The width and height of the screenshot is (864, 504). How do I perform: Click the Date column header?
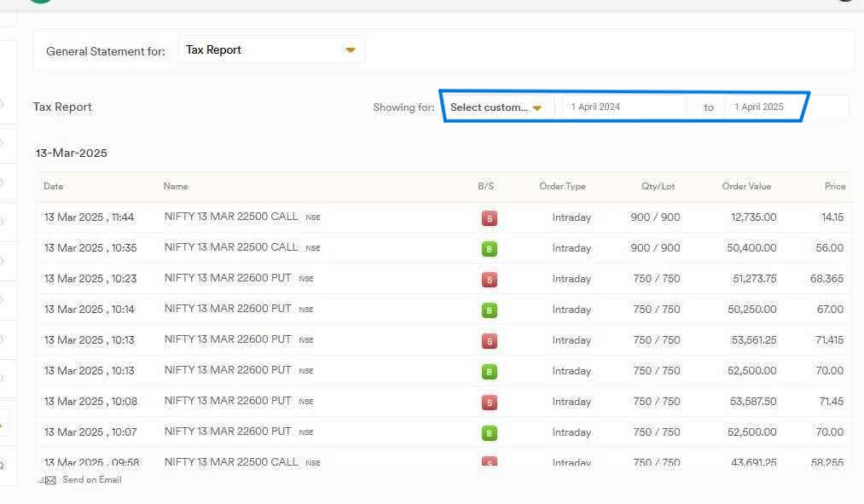point(54,186)
